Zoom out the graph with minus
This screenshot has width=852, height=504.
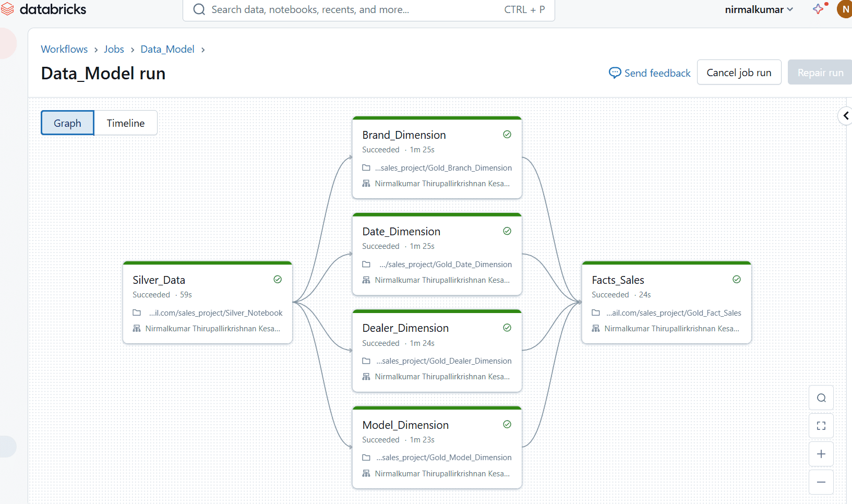pos(821,482)
